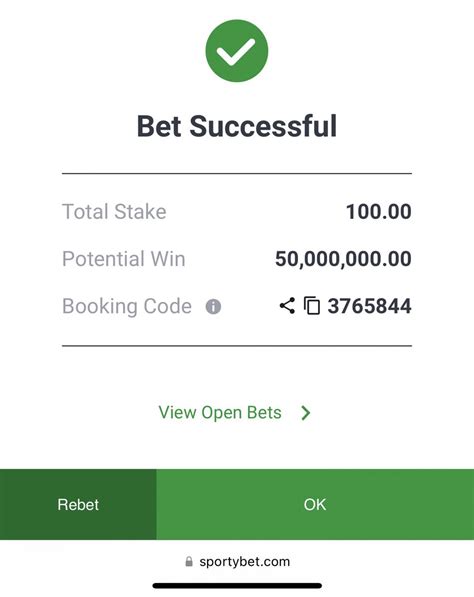This screenshot has width=474, height=597.
Task: Tap the divider below Booking Code
Action: (237, 346)
